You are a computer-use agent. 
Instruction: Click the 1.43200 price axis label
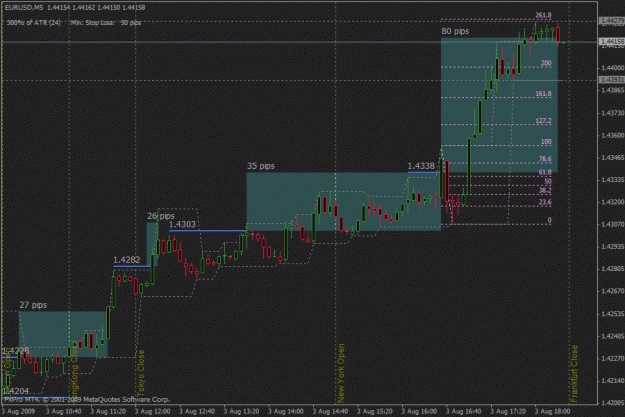[x=613, y=203]
